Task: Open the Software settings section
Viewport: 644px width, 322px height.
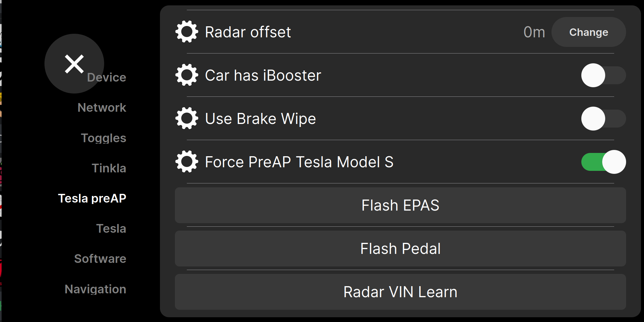Action: click(100, 259)
